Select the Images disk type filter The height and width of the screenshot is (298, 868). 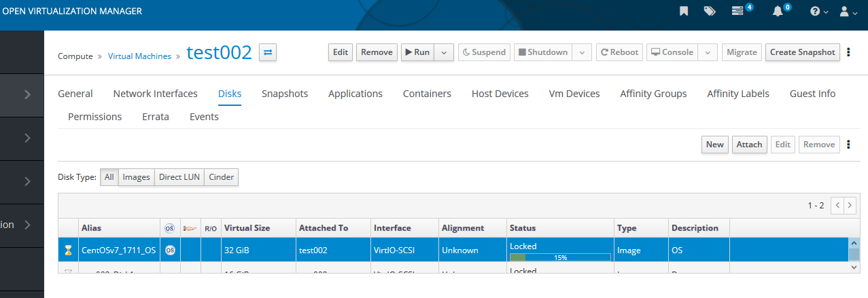(136, 177)
